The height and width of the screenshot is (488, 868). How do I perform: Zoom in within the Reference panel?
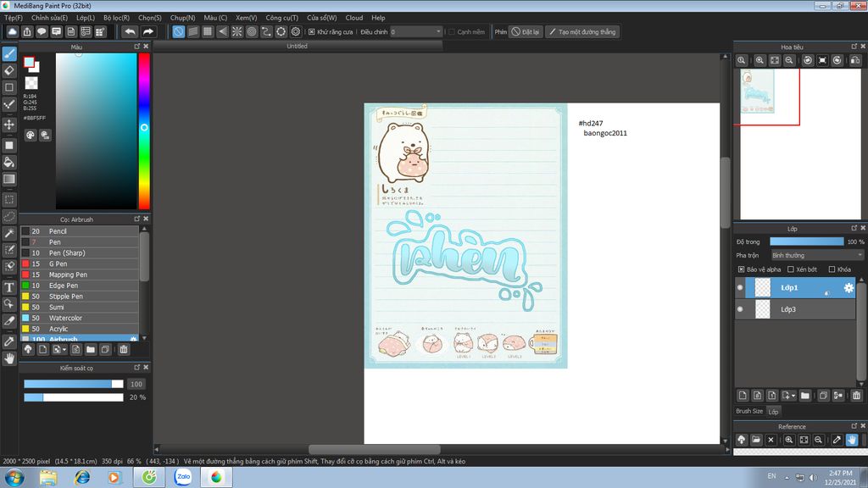click(x=789, y=440)
